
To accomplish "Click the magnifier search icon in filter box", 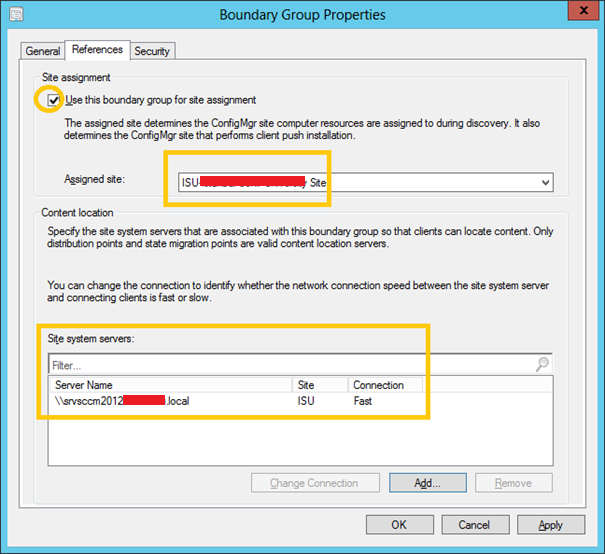I will [x=542, y=365].
